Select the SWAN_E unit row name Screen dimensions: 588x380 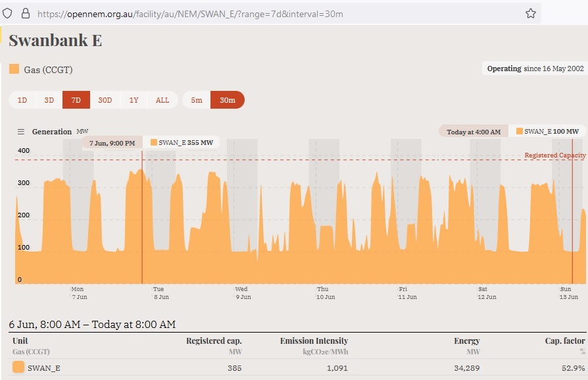tap(44, 368)
